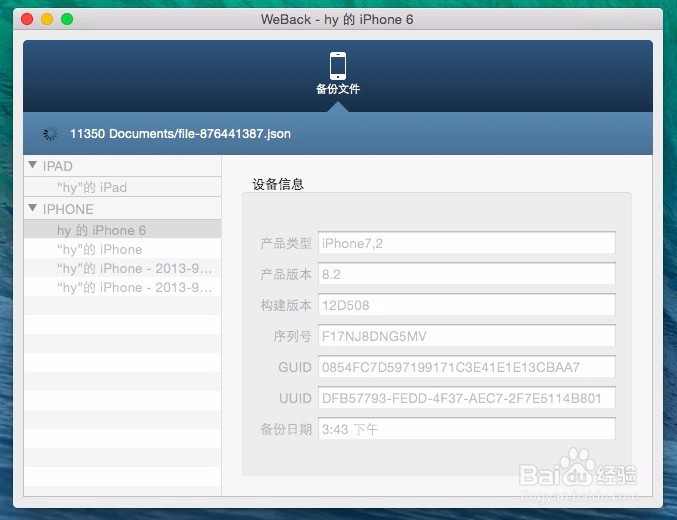Select the first “hy”的 iPhone - 2013-9 backup
This screenshot has height=520, width=677.
coord(123,268)
